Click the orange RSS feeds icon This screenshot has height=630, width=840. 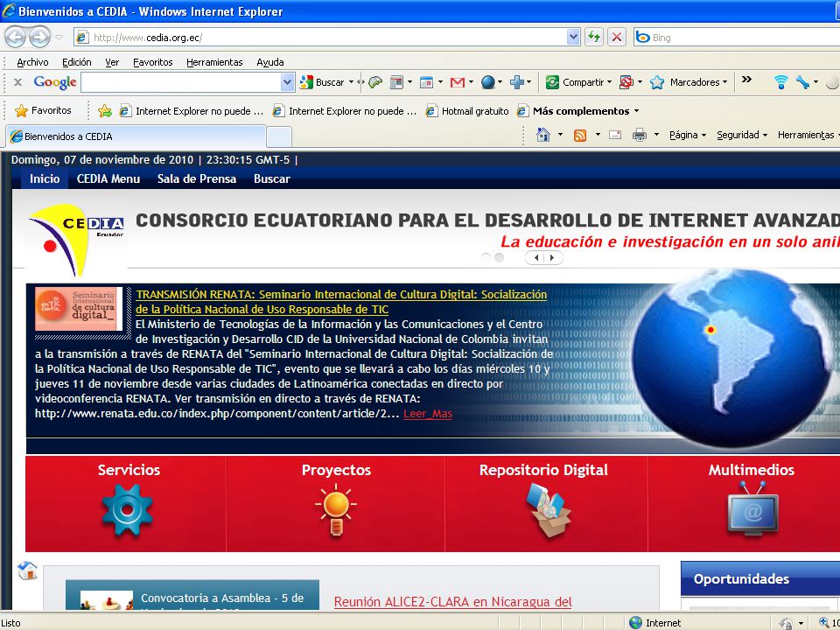579,135
